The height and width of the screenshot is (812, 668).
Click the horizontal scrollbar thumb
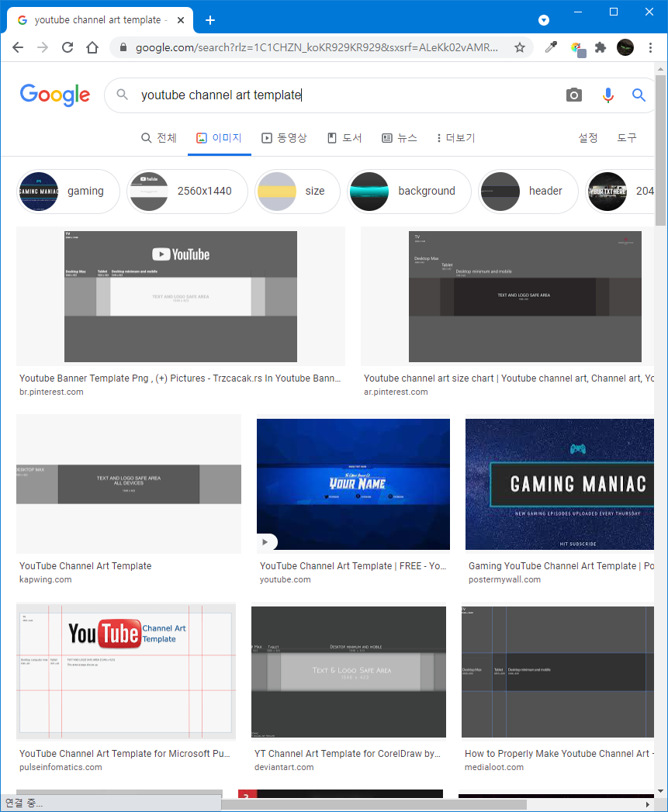tap(374, 805)
